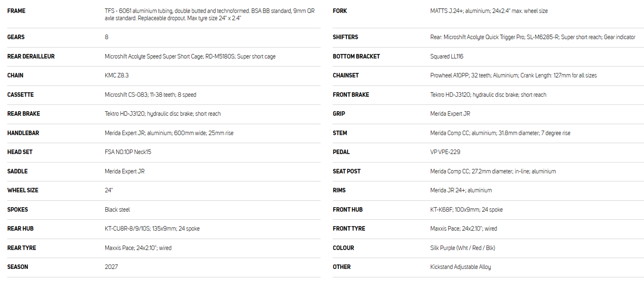Select the Black steel spokes value
The width and height of the screenshot is (644, 281).
tap(117, 210)
